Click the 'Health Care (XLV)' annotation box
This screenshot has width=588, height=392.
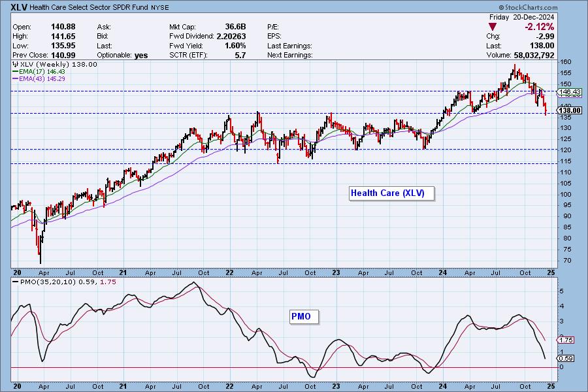pos(391,193)
